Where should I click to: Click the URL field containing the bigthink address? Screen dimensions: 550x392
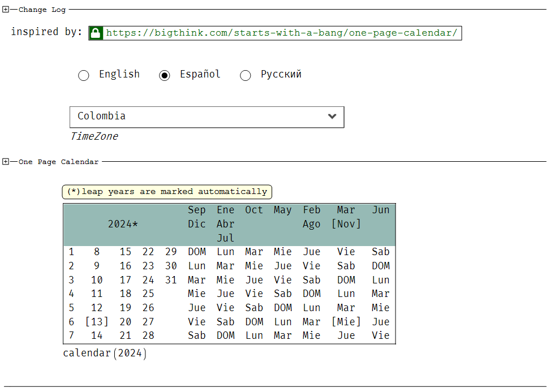(x=282, y=33)
